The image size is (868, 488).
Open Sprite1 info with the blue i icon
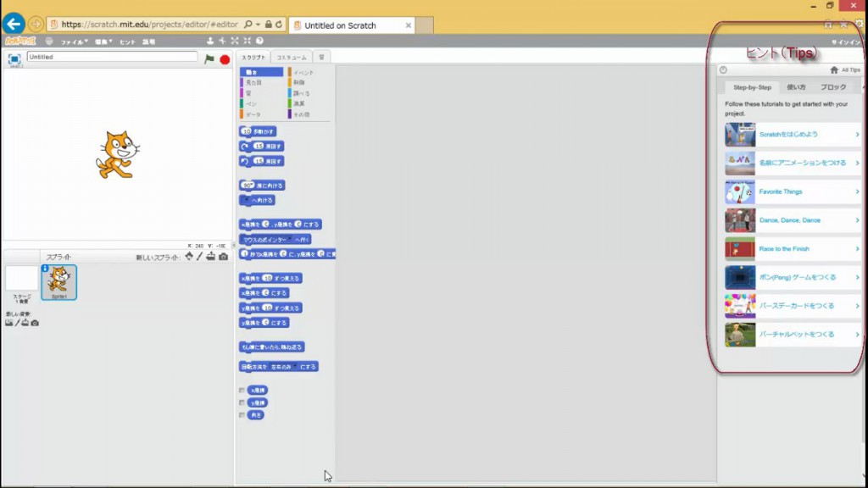click(x=45, y=269)
